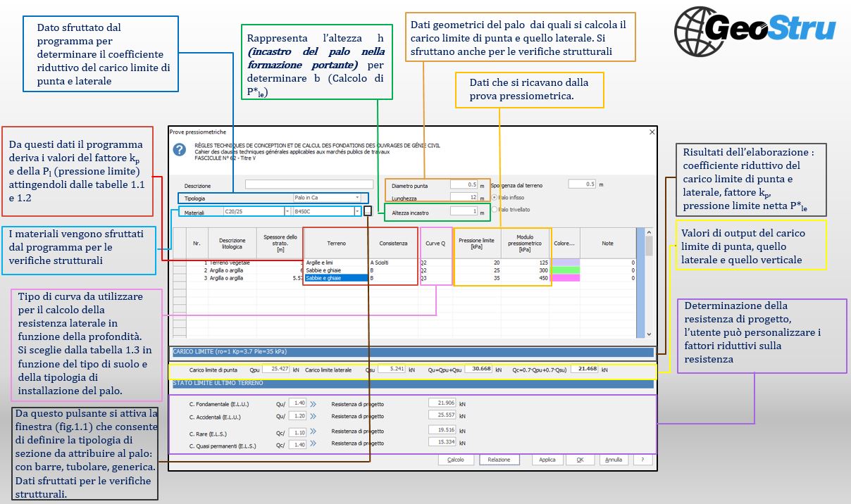This screenshot has height=504, width=851.
Task: Expand the B450C steel material dropdown
Action: point(327,211)
